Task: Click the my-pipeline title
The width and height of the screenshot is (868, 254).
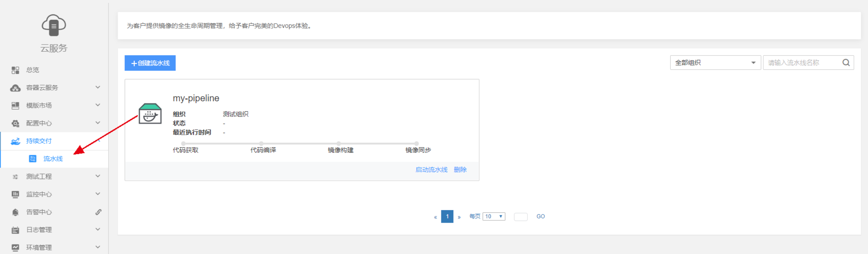Action: pyautogui.click(x=196, y=98)
